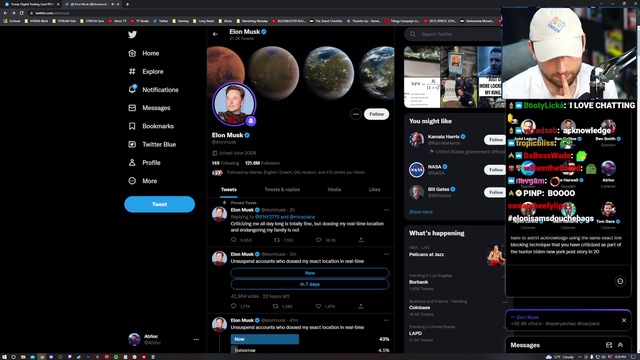Open a new browser tab

click(x=127, y=4)
